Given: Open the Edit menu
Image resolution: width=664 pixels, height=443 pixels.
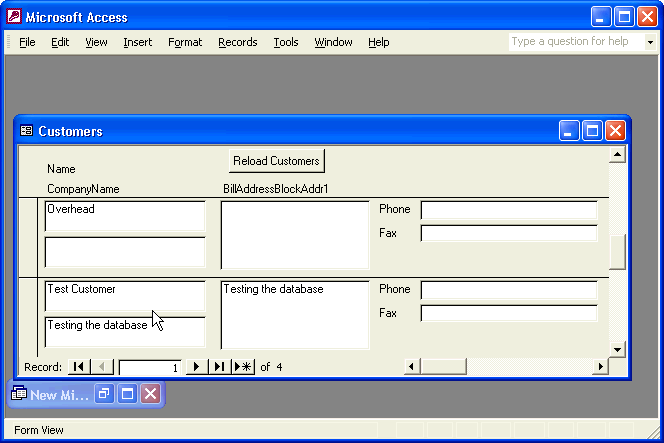Looking at the screenshot, I should click(60, 42).
